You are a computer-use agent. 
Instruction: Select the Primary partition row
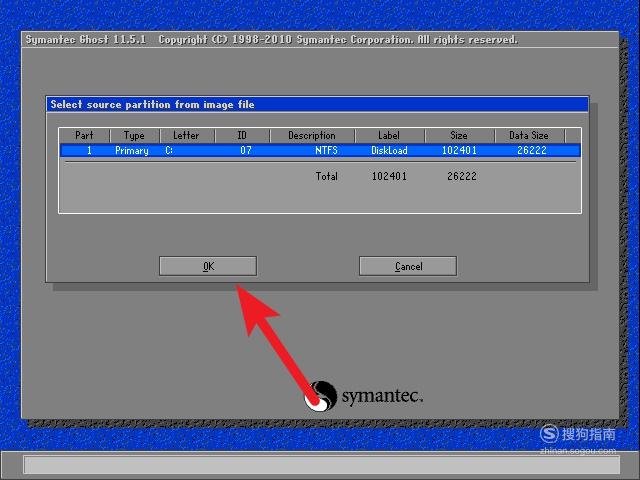320,150
